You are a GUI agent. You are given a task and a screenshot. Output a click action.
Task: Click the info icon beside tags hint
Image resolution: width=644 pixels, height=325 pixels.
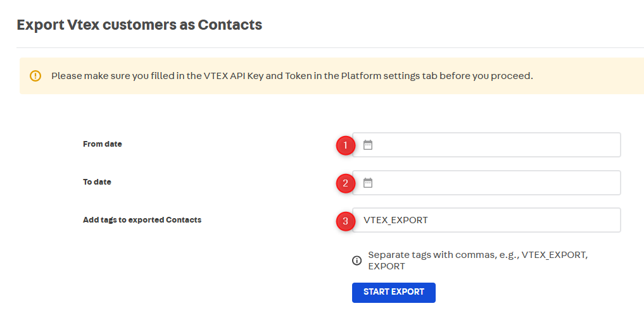click(x=357, y=261)
